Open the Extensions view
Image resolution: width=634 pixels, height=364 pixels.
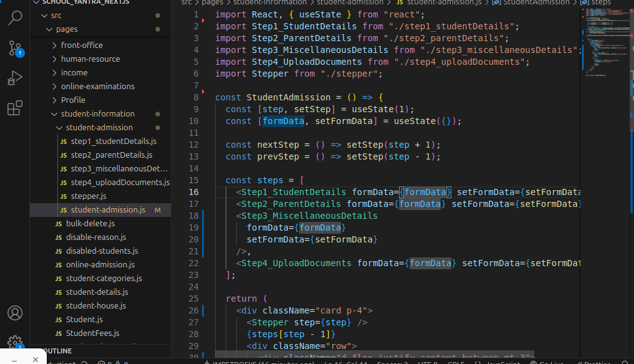click(x=14, y=109)
